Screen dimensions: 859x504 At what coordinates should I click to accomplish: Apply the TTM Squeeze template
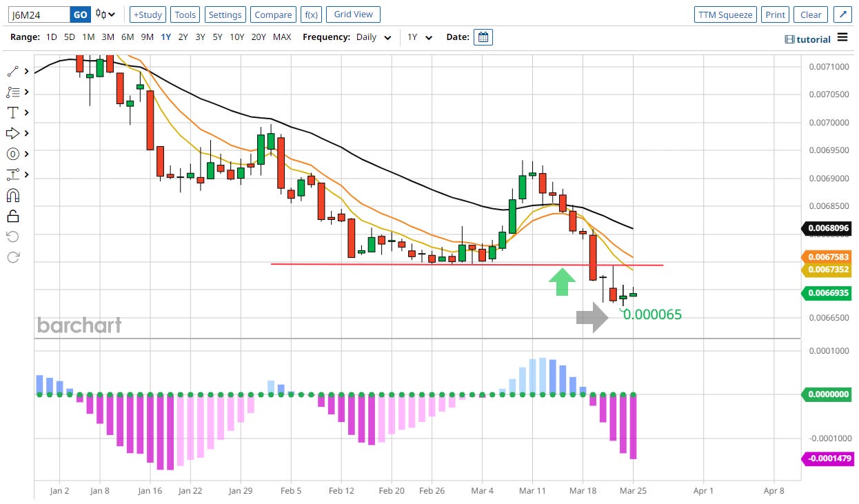(725, 14)
